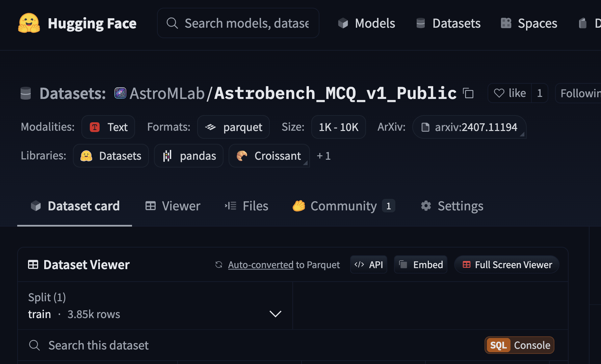Image resolution: width=601 pixels, height=364 pixels.
Task: Open the Spaces nav item
Action: [529, 23]
